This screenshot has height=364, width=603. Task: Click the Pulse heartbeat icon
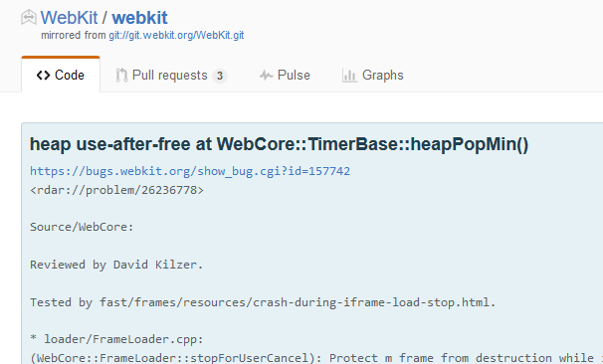pos(266,76)
